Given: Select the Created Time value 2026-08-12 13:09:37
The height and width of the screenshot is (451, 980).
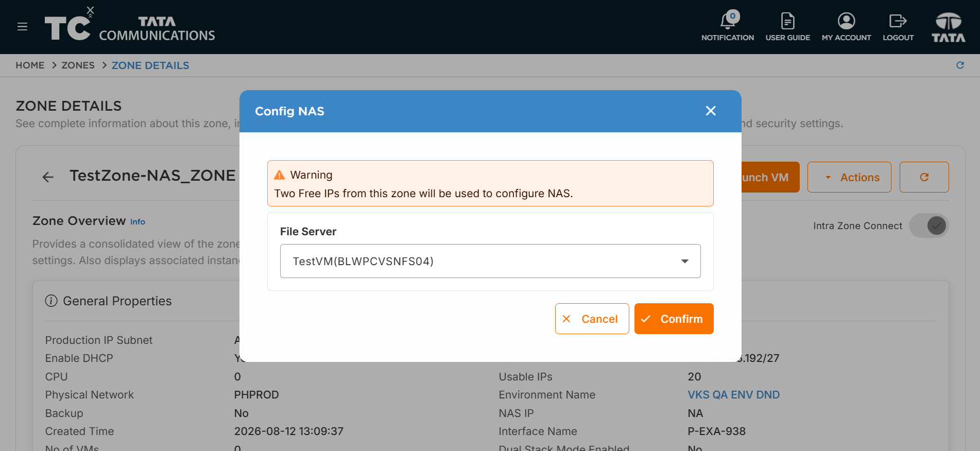Looking at the screenshot, I should click(289, 431).
